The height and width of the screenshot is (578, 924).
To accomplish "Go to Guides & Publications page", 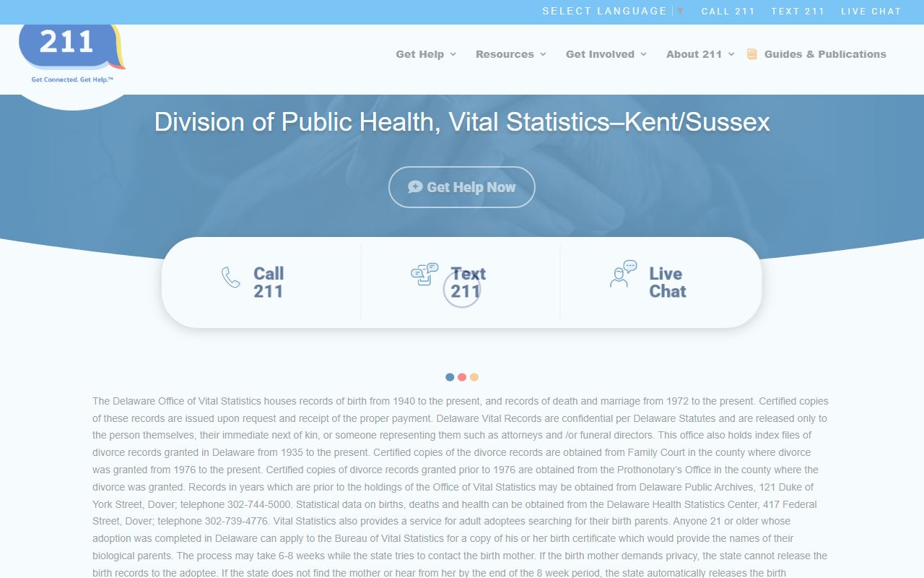I will (x=825, y=54).
